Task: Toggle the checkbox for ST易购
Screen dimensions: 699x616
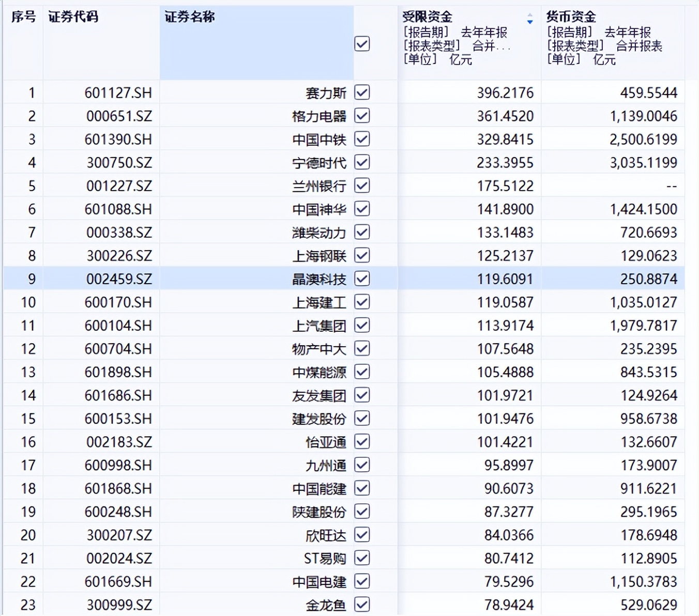Action: 362,558
